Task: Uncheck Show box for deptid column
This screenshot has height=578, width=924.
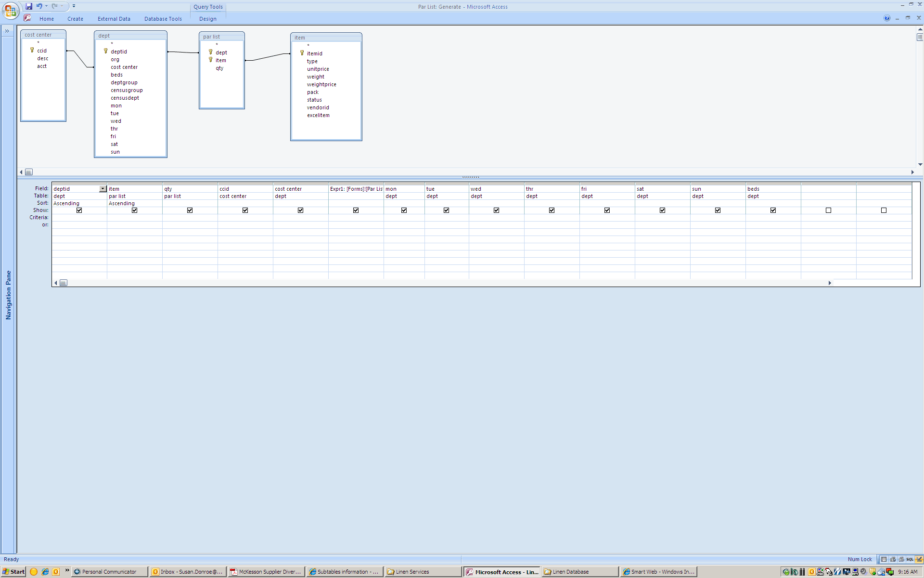Action: click(x=79, y=210)
